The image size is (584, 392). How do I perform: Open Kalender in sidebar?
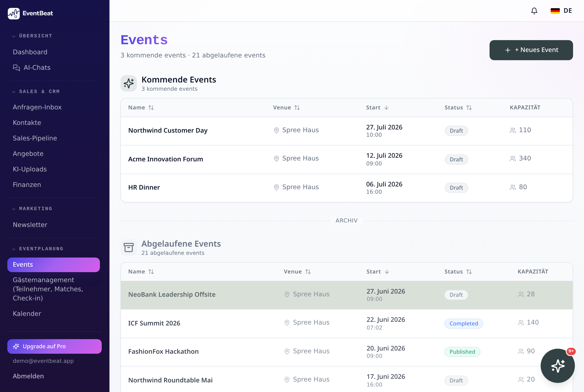click(27, 314)
